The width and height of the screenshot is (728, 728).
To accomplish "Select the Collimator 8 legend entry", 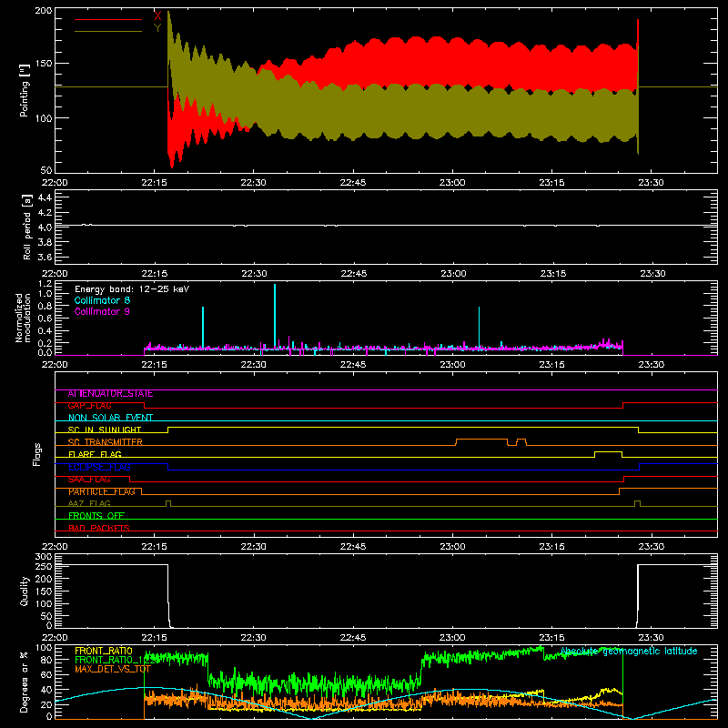I will pyautogui.click(x=102, y=300).
